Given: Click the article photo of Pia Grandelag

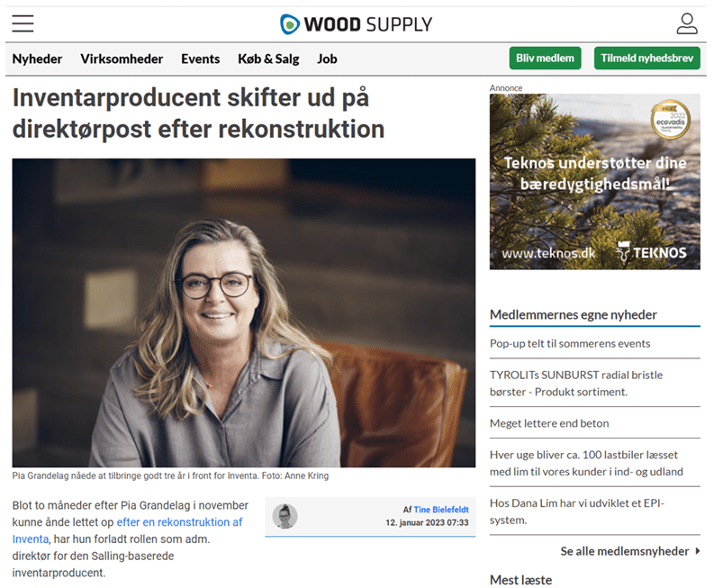Looking at the screenshot, I should coord(243,312).
